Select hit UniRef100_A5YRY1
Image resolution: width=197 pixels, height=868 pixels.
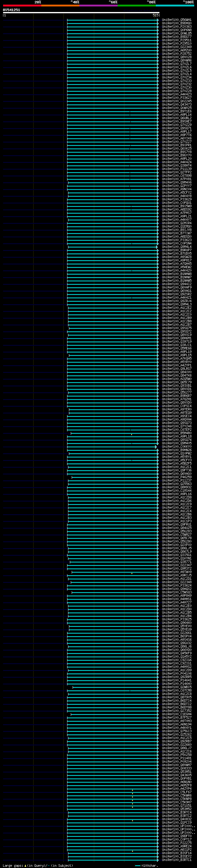pyautogui.click(x=177, y=457)
